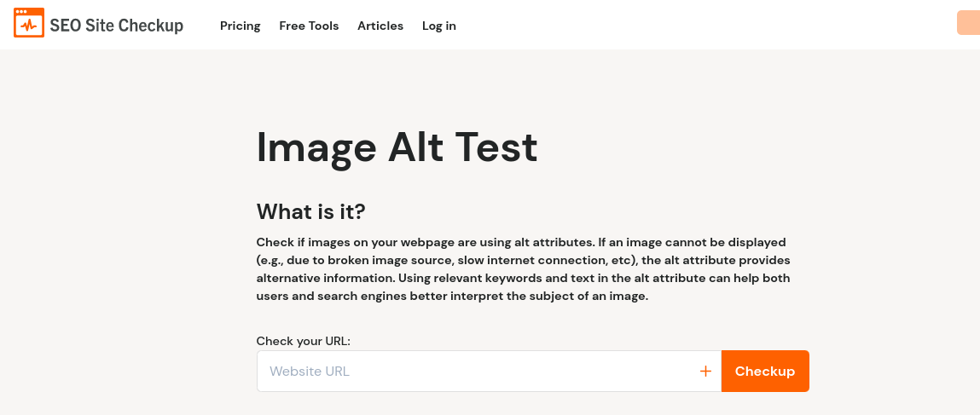Click the plus icon in URL field

[705, 372]
